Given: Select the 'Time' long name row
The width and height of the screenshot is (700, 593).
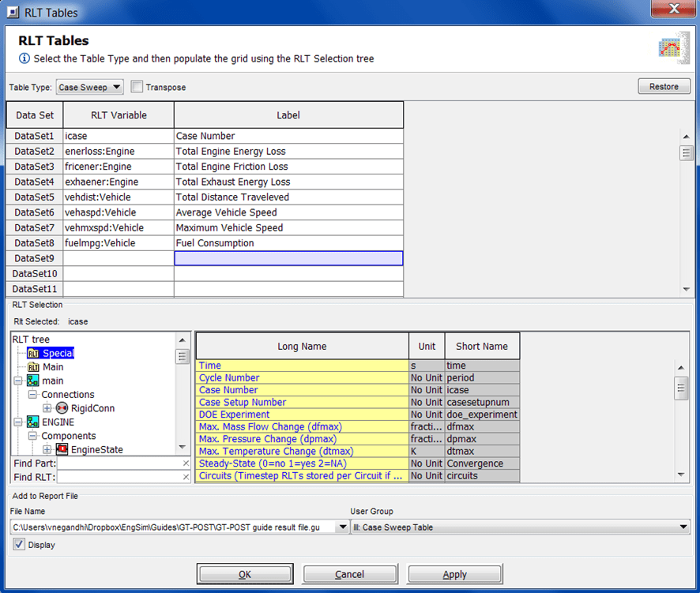Looking at the screenshot, I should (x=302, y=366).
